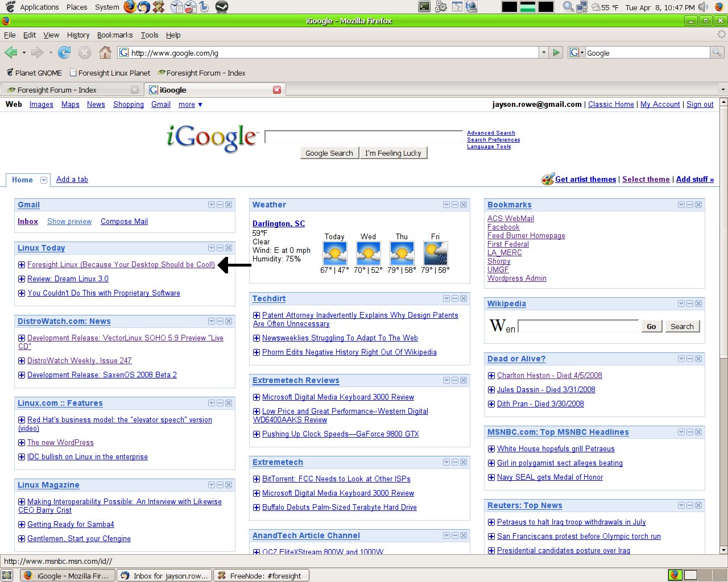728x582 pixels.
Task: Launch Thunderbird from the GNOME panel
Action: click(x=144, y=7)
